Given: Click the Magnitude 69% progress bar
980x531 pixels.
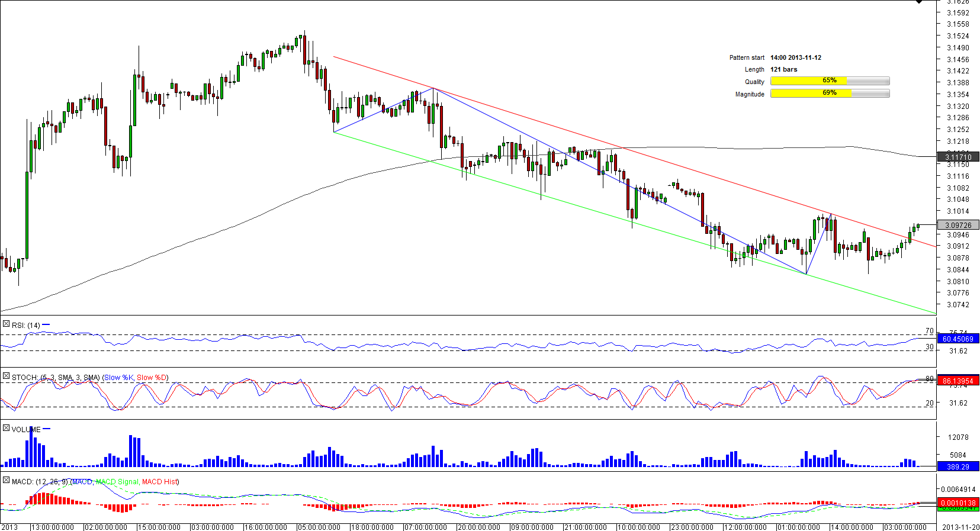Looking at the screenshot, I should [x=830, y=94].
